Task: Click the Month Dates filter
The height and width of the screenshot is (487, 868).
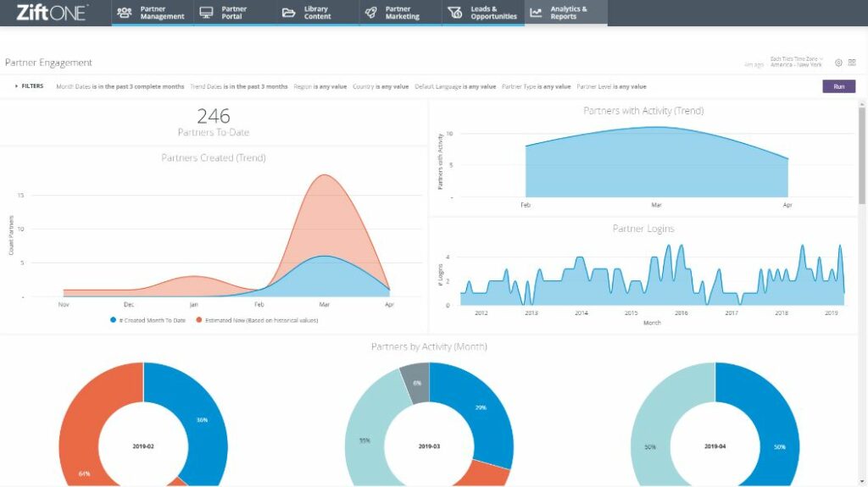Action: 120,86
